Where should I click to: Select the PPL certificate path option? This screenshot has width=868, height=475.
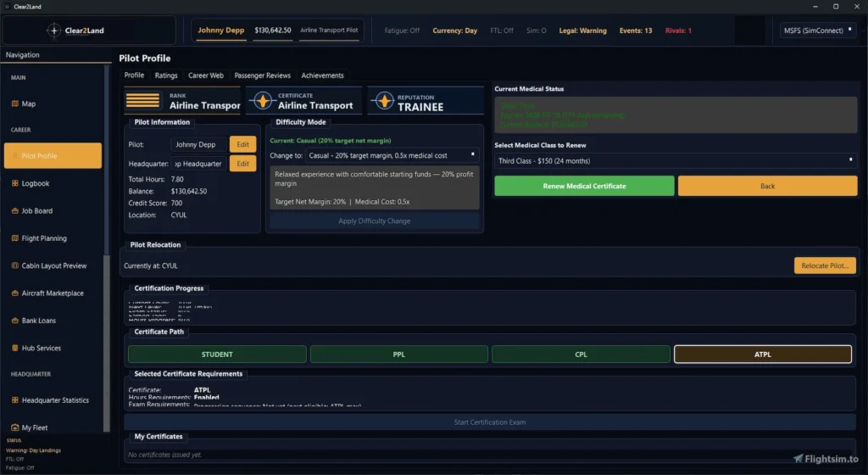click(x=398, y=355)
